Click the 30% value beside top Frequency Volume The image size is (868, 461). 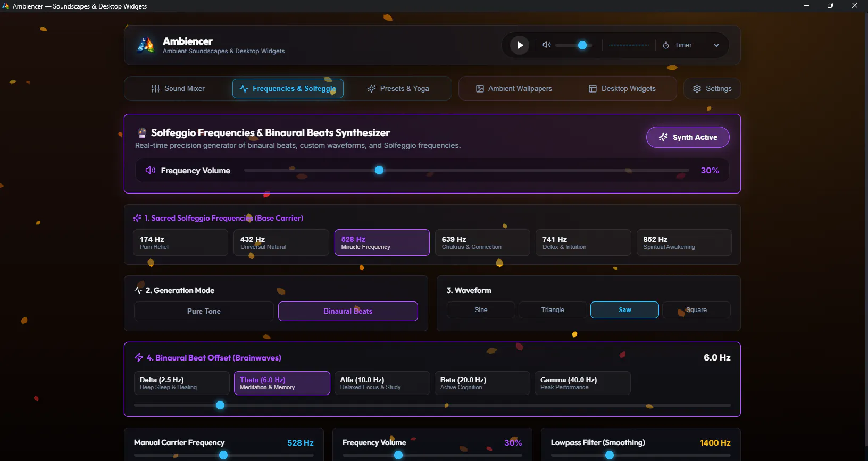pos(710,171)
